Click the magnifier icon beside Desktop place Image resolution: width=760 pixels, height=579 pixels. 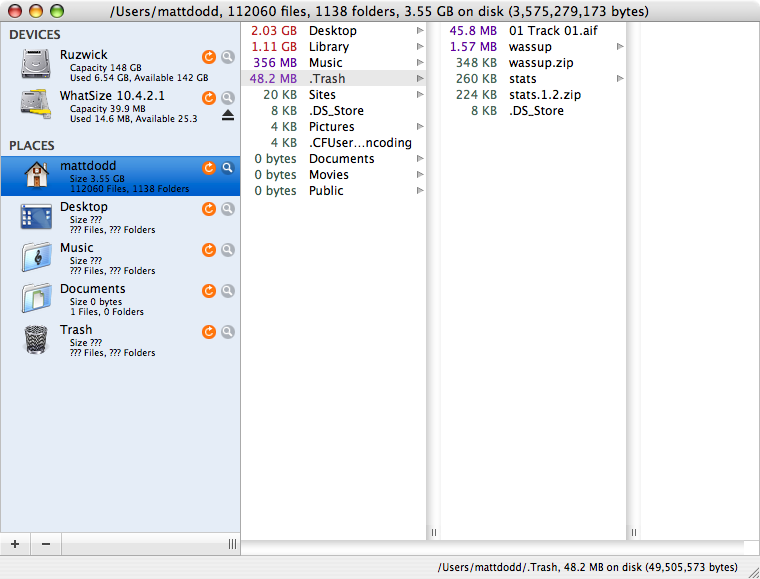click(228, 209)
